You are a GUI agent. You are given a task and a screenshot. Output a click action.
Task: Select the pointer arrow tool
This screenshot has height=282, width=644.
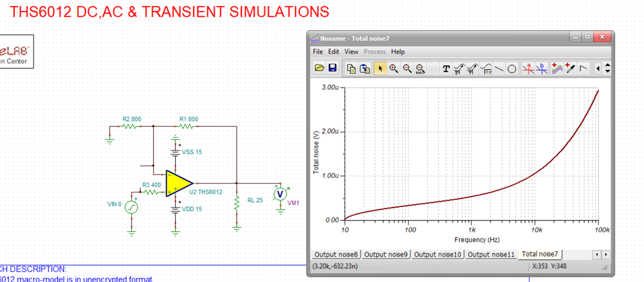point(380,69)
